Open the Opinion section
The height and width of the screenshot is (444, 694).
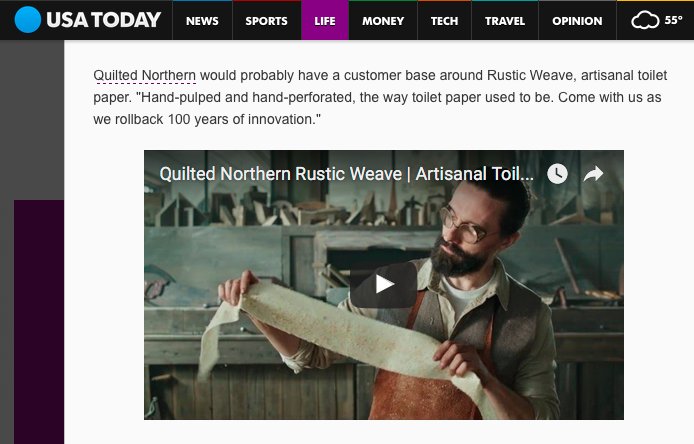[577, 21]
